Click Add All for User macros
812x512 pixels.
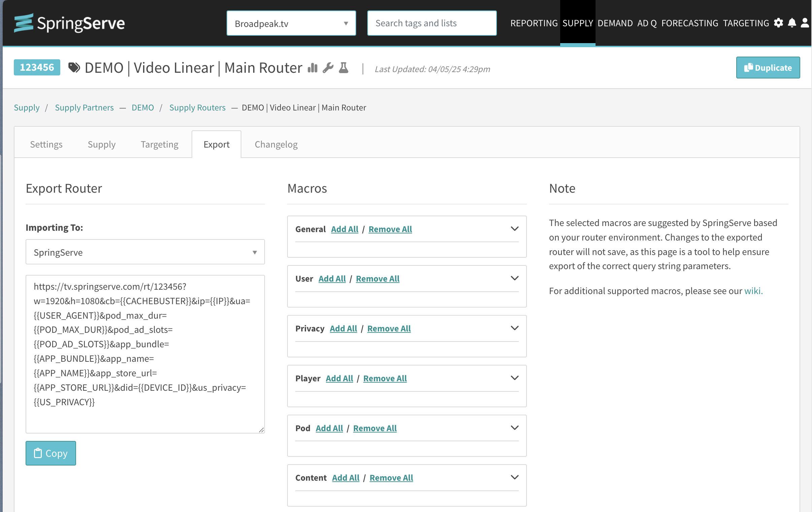[332, 279]
